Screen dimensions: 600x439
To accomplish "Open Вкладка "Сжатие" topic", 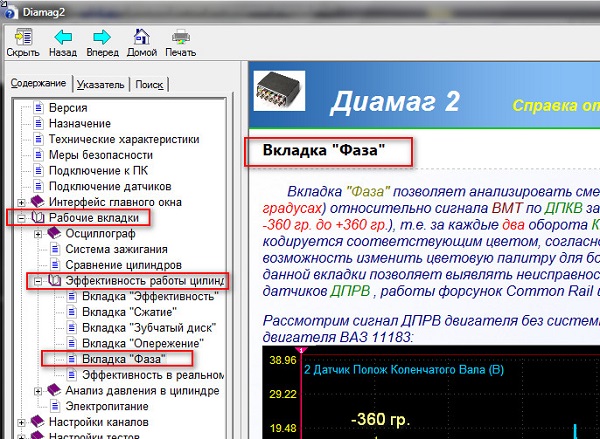I will pyautogui.click(x=129, y=312).
